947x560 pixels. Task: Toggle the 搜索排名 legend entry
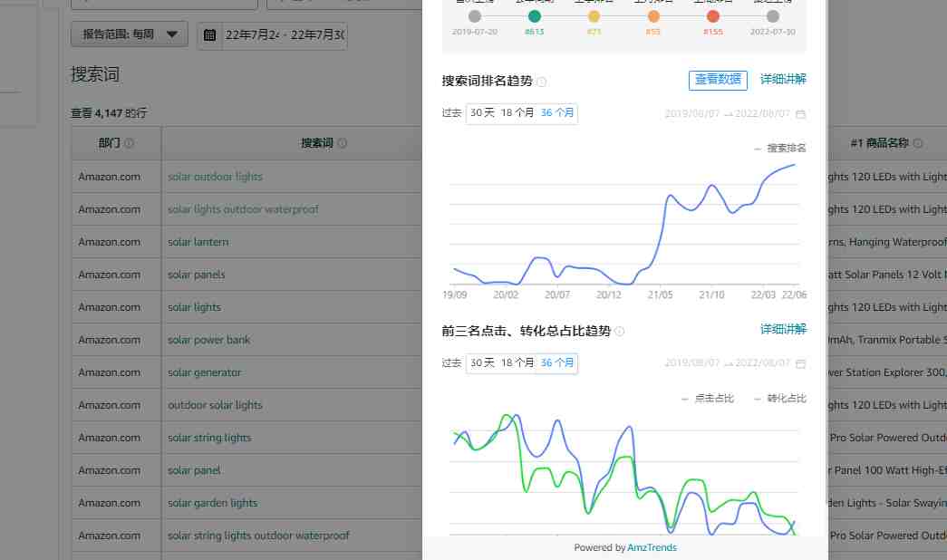(779, 148)
